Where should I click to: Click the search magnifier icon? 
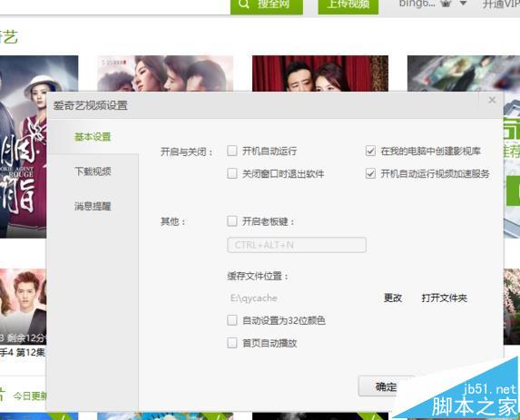pyautogui.click(x=244, y=4)
